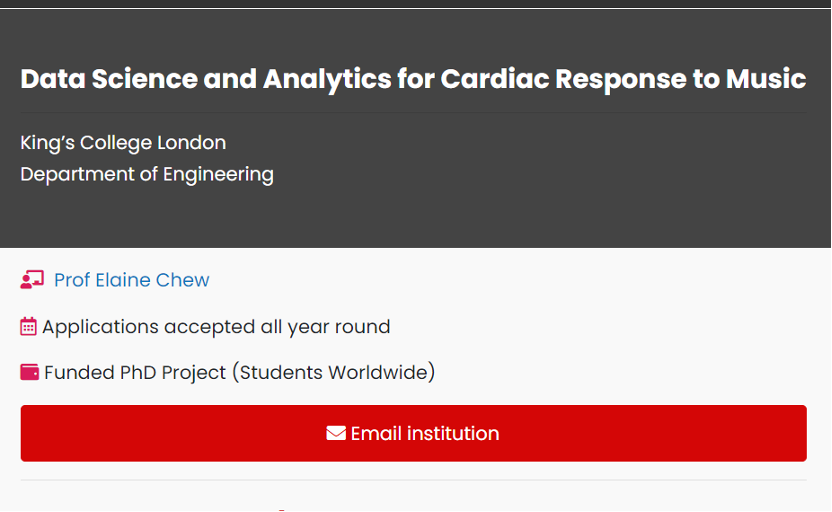Viewport: 832px width, 512px height.
Task: Click the horizontal divider below the Email button
Action: click(x=413, y=480)
